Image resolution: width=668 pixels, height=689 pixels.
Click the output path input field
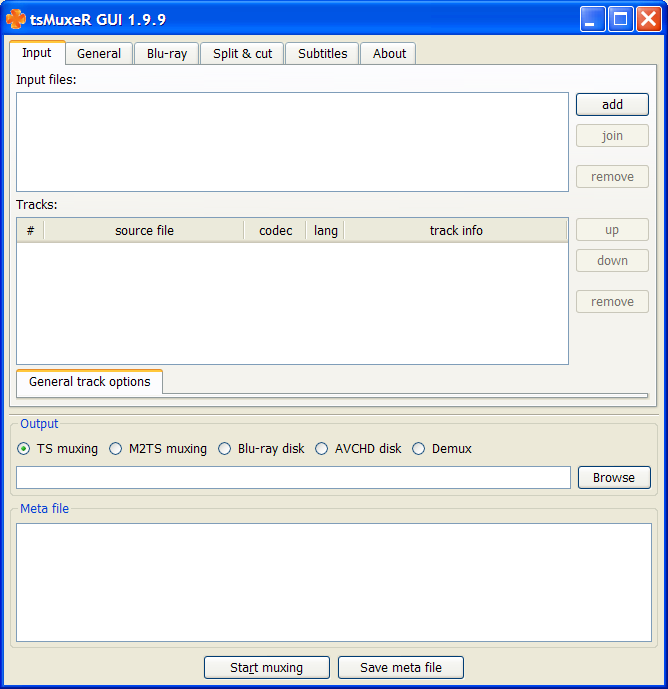(293, 478)
